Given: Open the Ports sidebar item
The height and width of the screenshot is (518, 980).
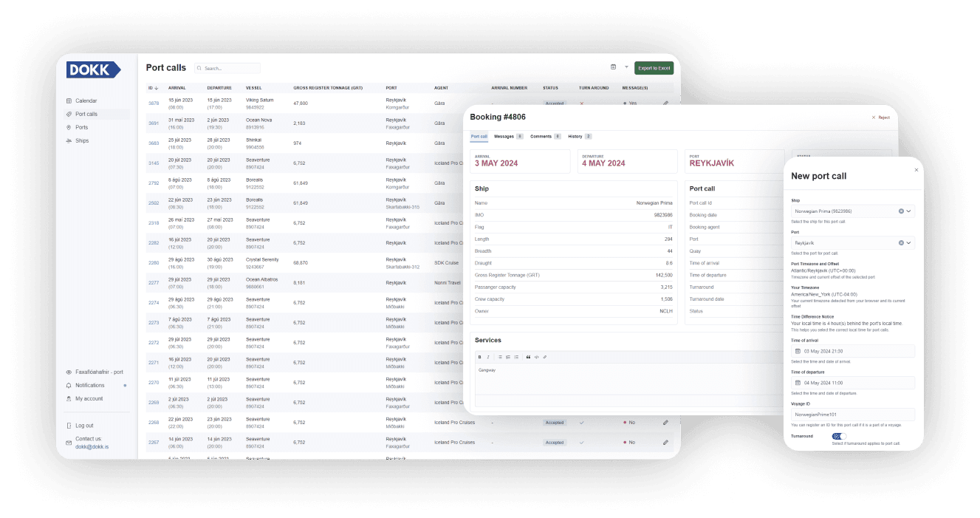Looking at the screenshot, I should [x=81, y=127].
